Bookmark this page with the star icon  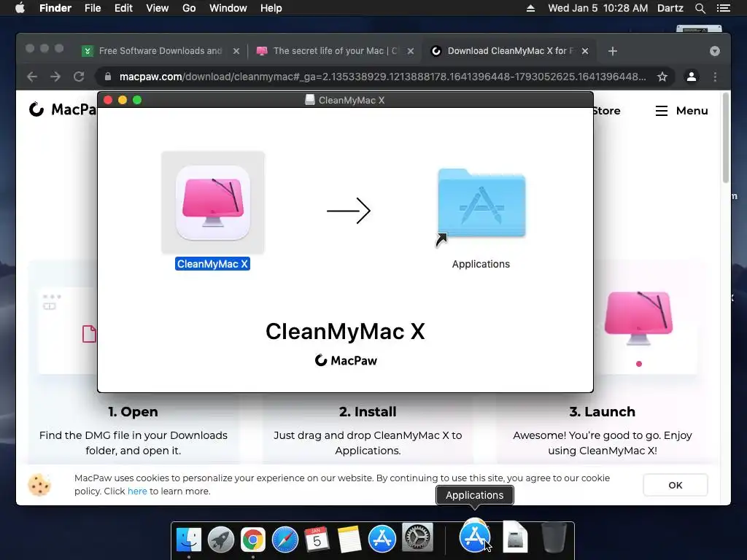(x=662, y=77)
